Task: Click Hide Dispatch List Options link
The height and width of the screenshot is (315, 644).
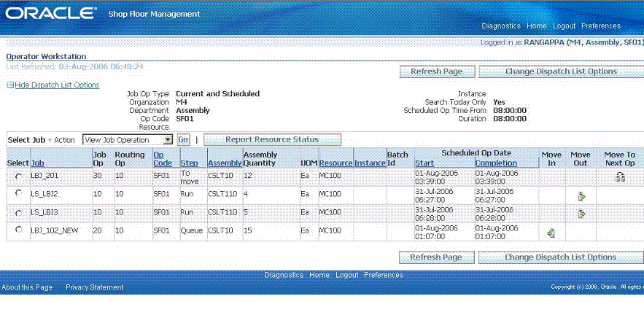Action: 57,85
